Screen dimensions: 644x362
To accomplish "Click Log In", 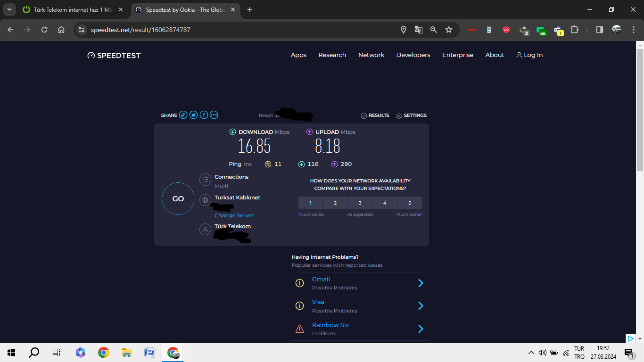I will click(529, 55).
